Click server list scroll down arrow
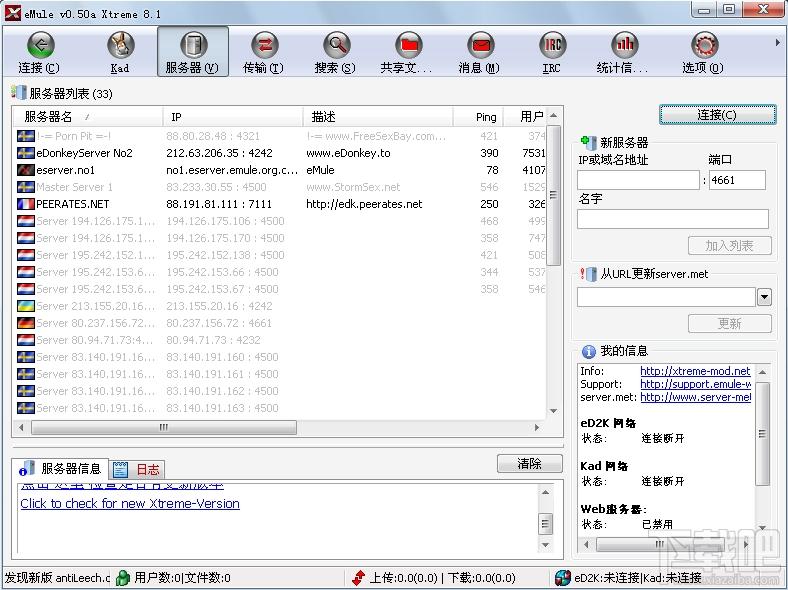788x590 pixels. click(553, 411)
